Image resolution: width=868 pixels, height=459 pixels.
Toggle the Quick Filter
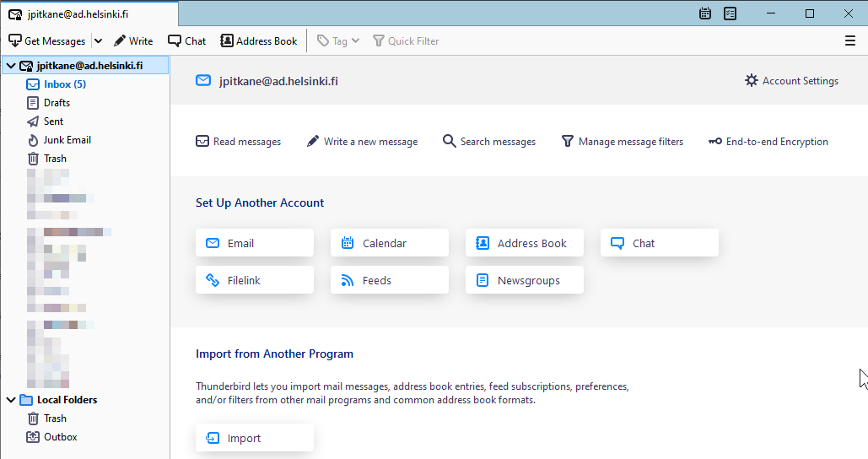[406, 41]
